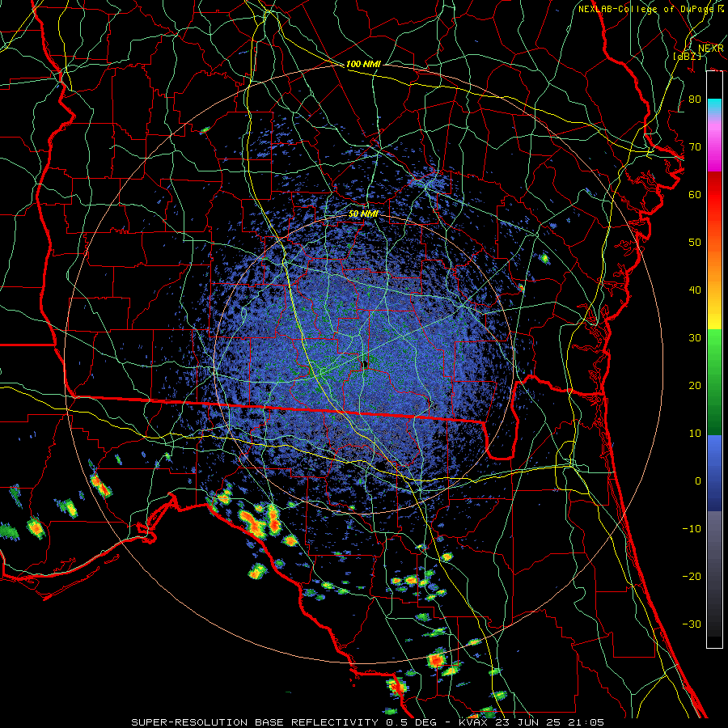Click the 80 value on dBZ scale
The image size is (728, 728).
pyautogui.click(x=695, y=99)
